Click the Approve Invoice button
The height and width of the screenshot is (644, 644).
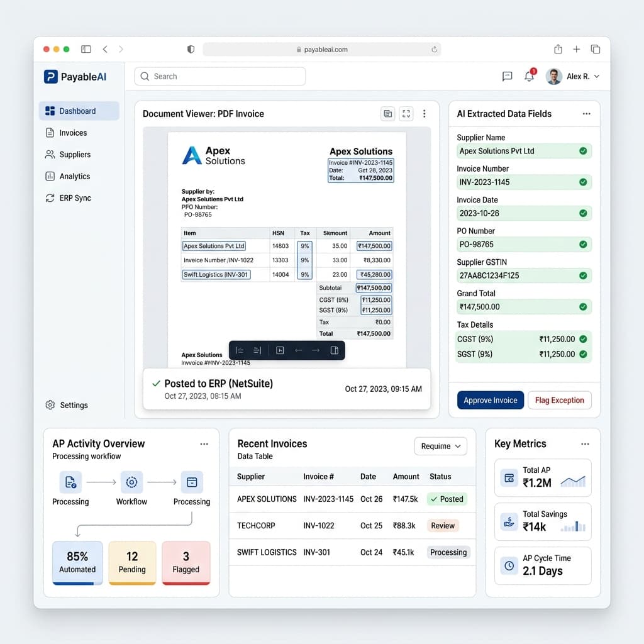click(491, 400)
